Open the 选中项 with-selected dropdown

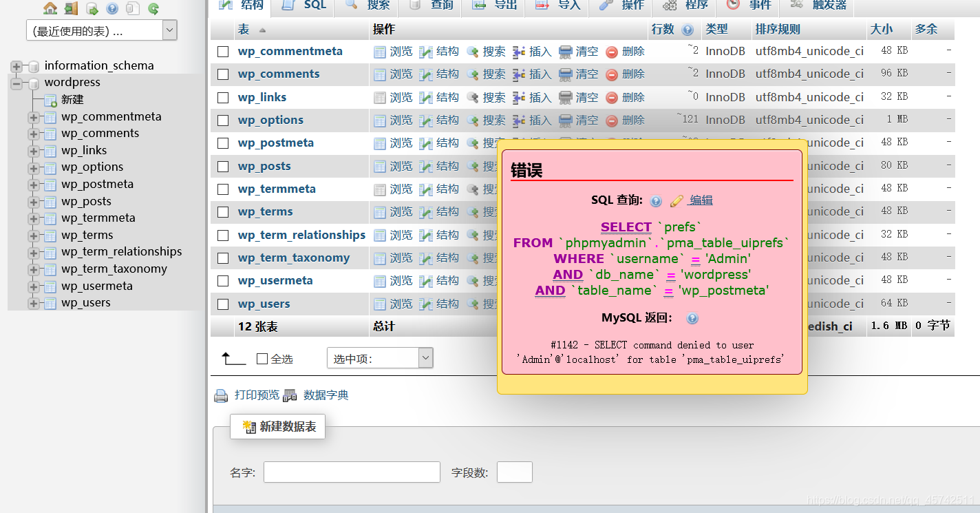tap(380, 358)
